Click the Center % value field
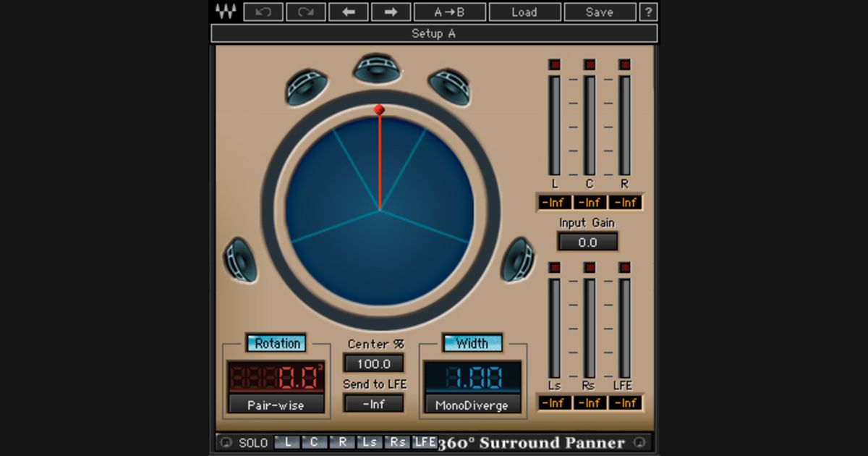The width and height of the screenshot is (868, 456). point(374,363)
